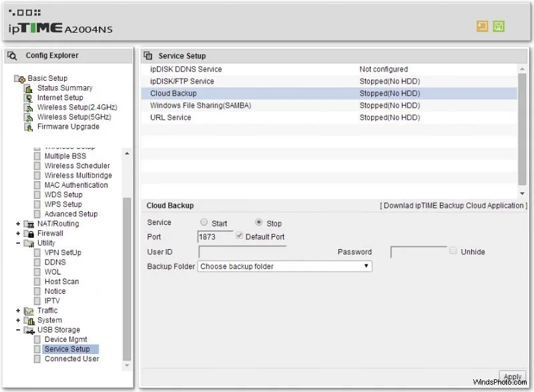Collapse the USB Storage tree node
The height and width of the screenshot is (392, 534).
18,330
